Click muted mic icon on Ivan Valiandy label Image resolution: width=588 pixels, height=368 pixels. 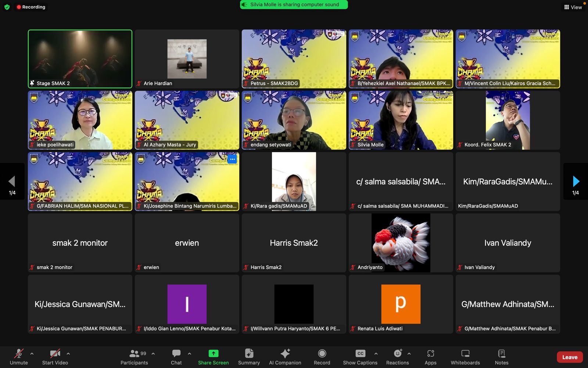[x=460, y=268]
